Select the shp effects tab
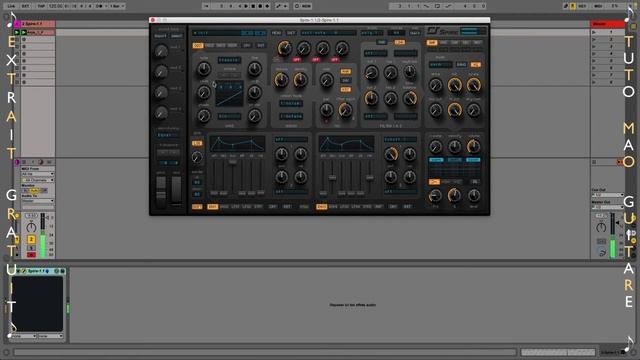Viewport: 640px width, 360px height. tap(431, 42)
